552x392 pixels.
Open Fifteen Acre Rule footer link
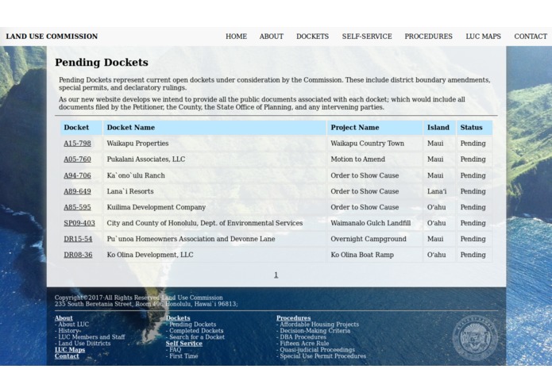coord(304,343)
